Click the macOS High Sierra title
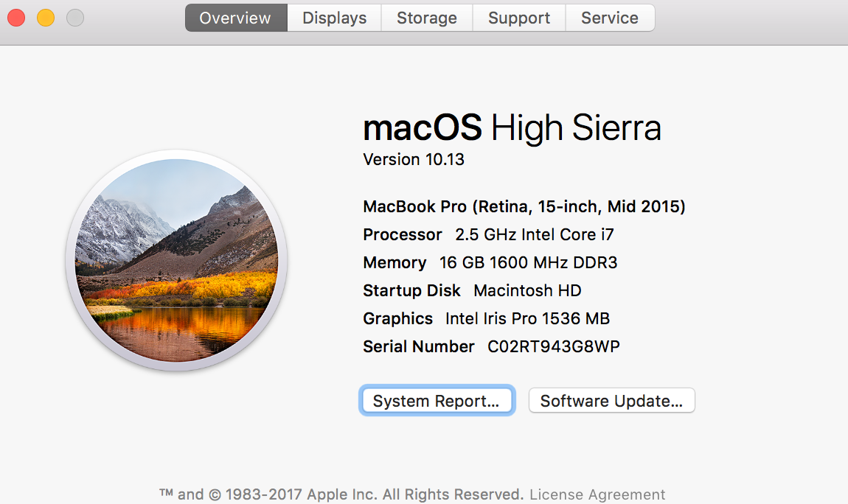This screenshot has height=504, width=848. [x=512, y=127]
